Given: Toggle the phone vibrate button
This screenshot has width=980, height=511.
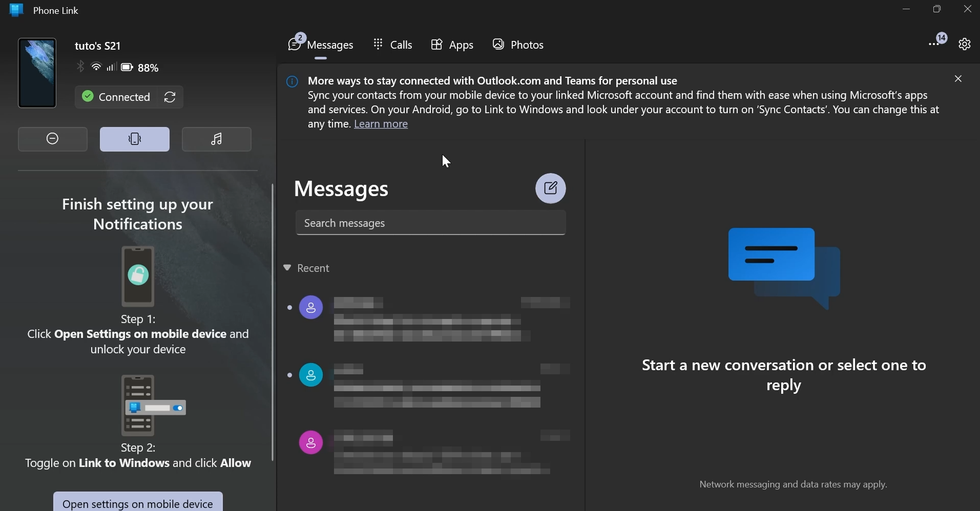Looking at the screenshot, I should click(134, 139).
